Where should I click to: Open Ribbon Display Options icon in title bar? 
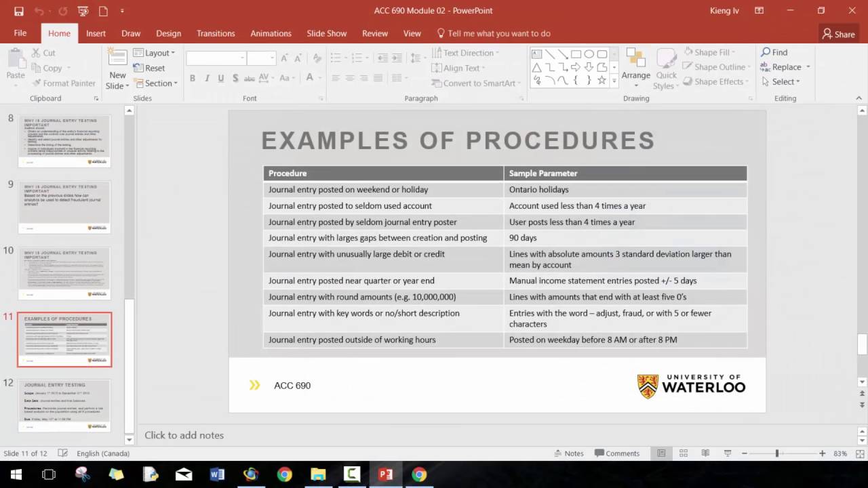coord(759,11)
